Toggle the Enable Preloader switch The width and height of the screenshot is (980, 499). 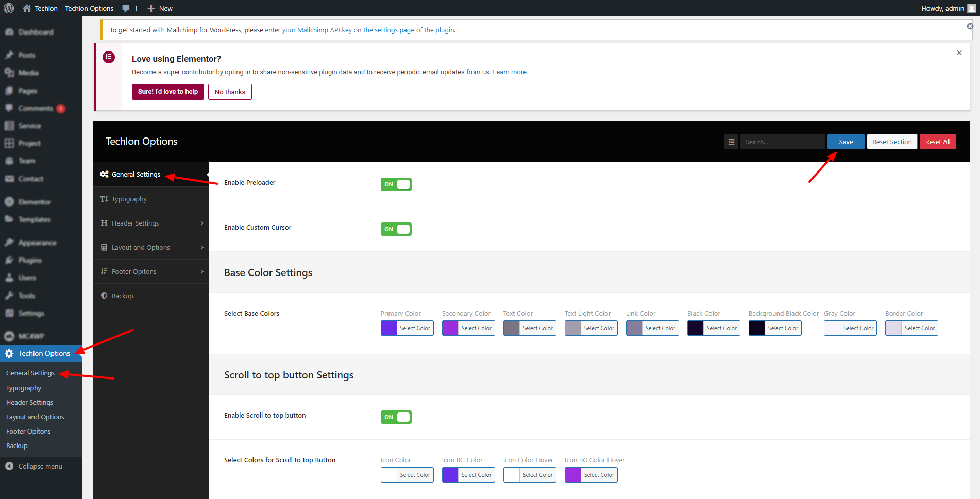[x=396, y=184]
